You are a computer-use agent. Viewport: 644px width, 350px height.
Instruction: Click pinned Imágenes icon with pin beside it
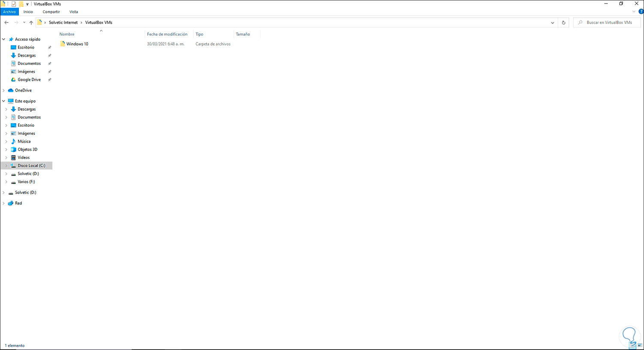click(13, 72)
